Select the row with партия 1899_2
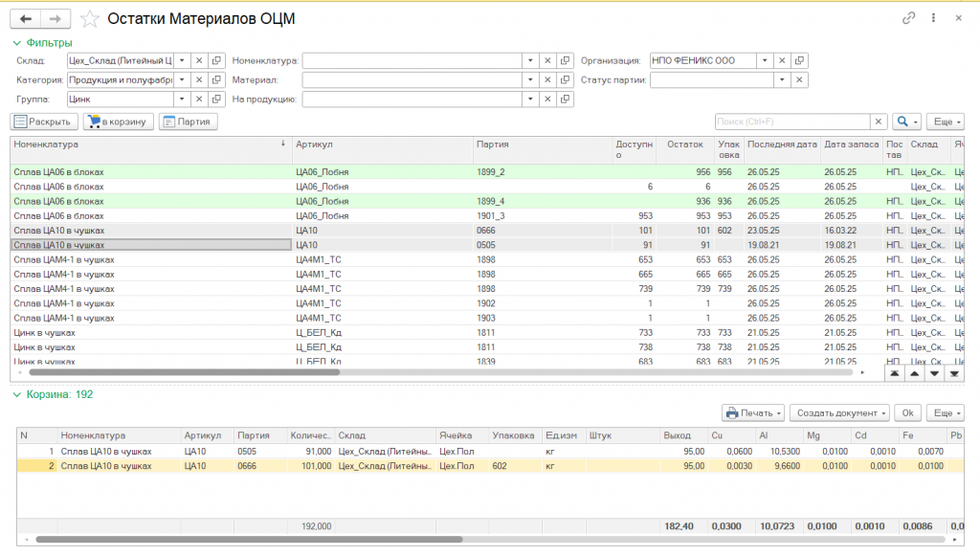This screenshot has height=556, width=980. [x=487, y=172]
